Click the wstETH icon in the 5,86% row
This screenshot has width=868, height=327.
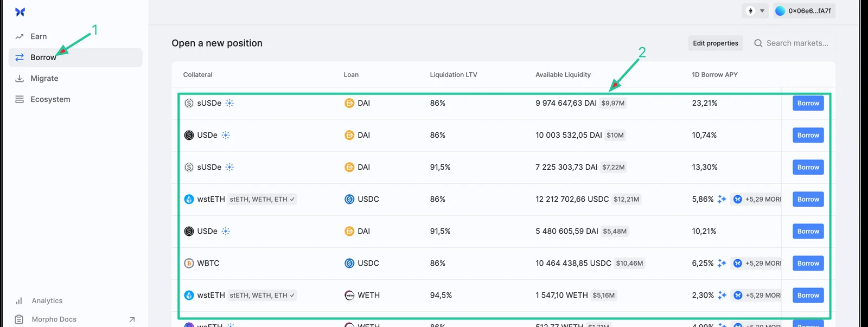pyautogui.click(x=189, y=199)
